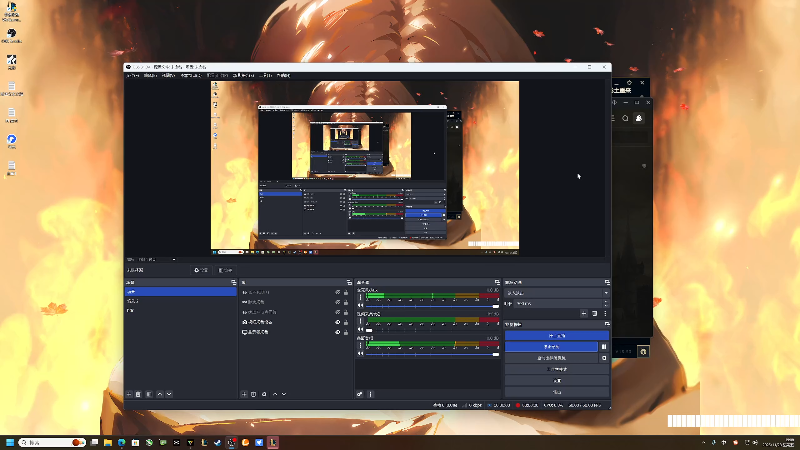Screen dimensions: 800x450
Task: Show the first source via its eye icon
Action: coord(338,293)
